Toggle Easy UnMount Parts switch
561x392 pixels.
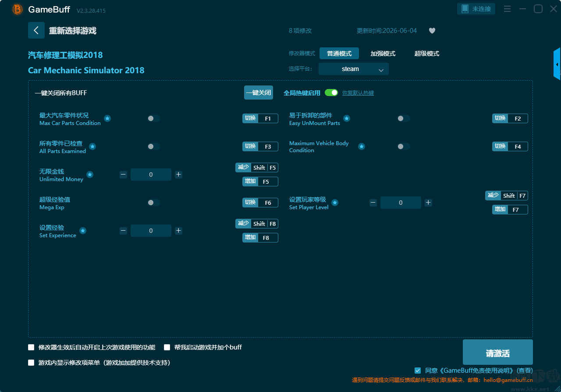click(404, 118)
